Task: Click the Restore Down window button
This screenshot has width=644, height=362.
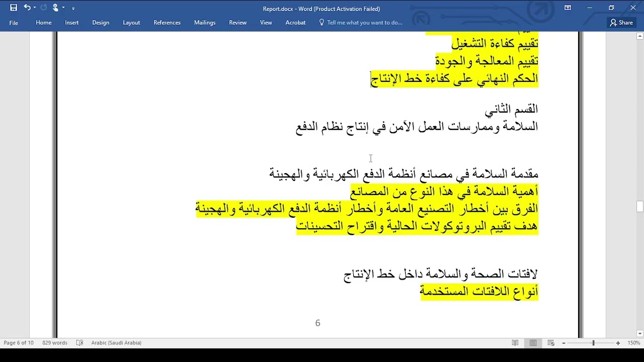Action: pyautogui.click(x=611, y=8)
